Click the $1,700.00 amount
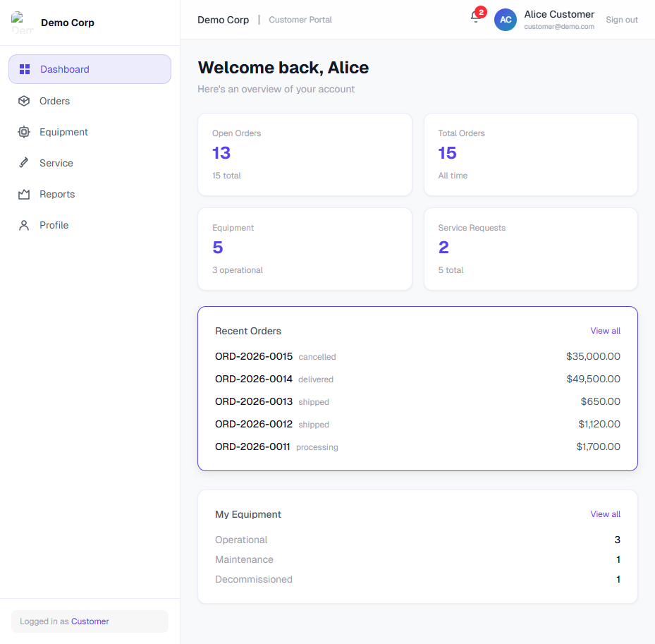 tap(598, 446)
